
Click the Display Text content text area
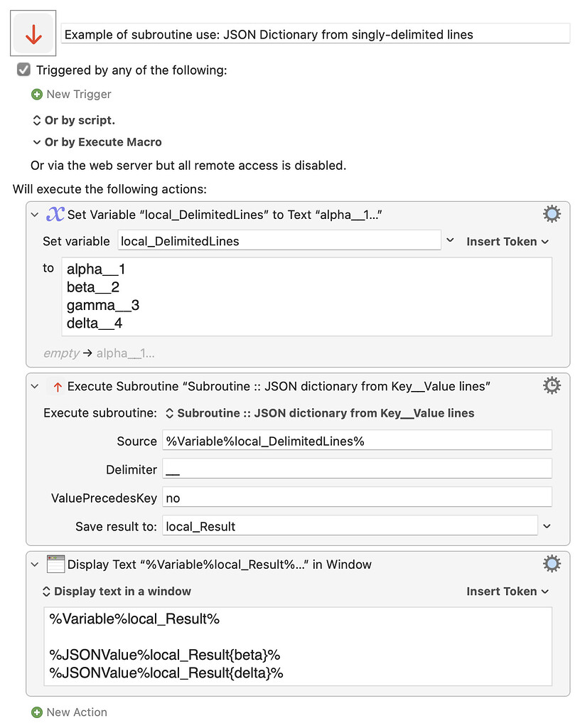pos(298,646)
